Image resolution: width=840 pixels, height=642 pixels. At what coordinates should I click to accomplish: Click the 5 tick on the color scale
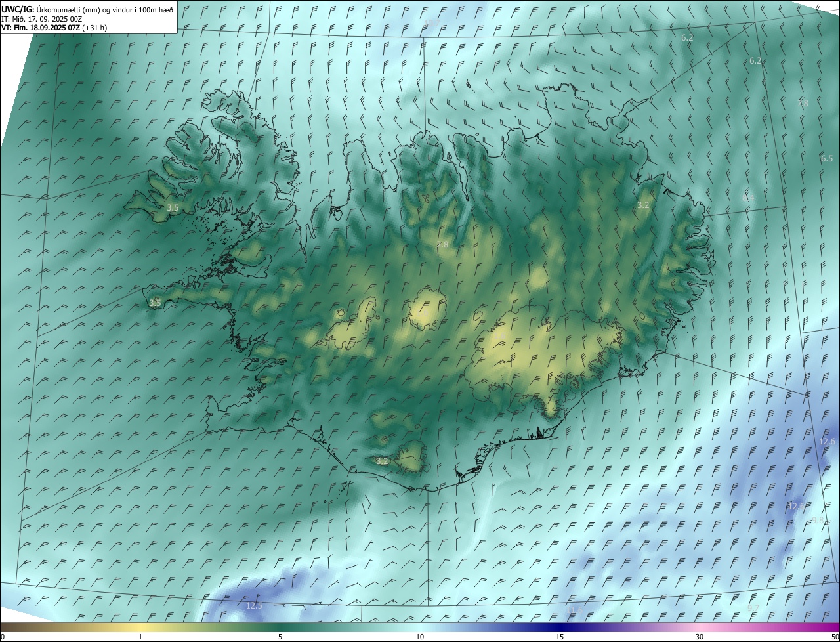280,637
